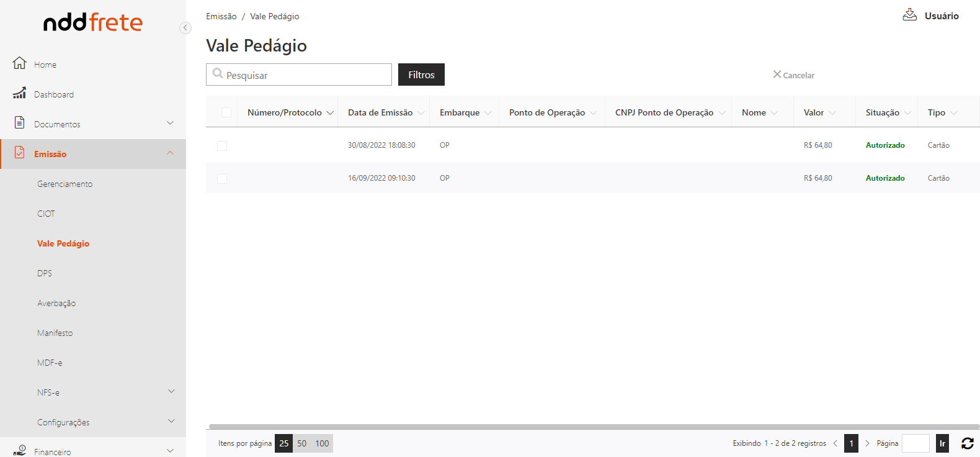Click the Documentos page icon
The width and height of the screenshot is (980, 457).
tap(19, 122)
